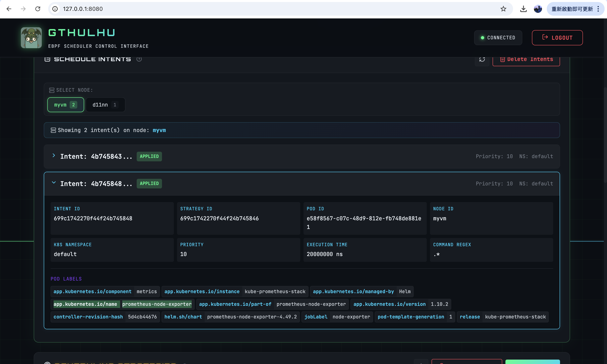The height and width of the screenshot is (364, 607).
Task: Select the myvm node
Action: click(x=65, y=105)
